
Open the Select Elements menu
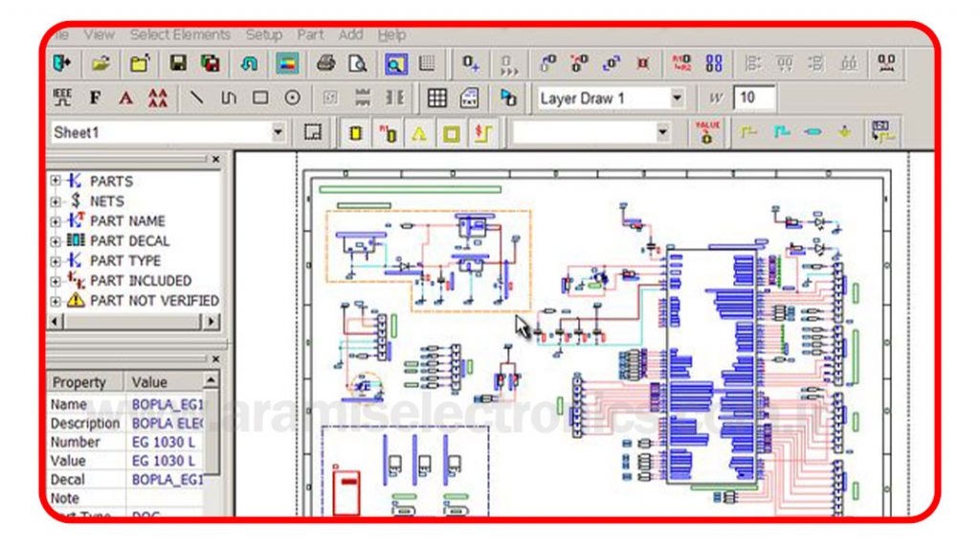[180, 35]
